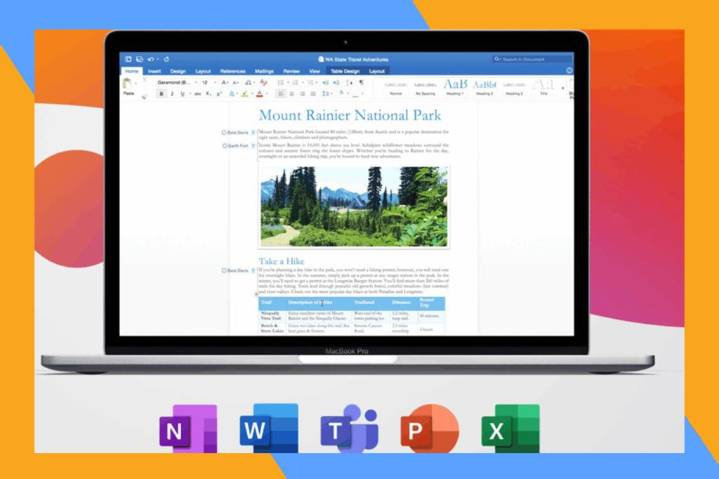Align text to the right
The height and width of the screenshot is (479, 719).
pyautogui.click(x=302, y=94)
